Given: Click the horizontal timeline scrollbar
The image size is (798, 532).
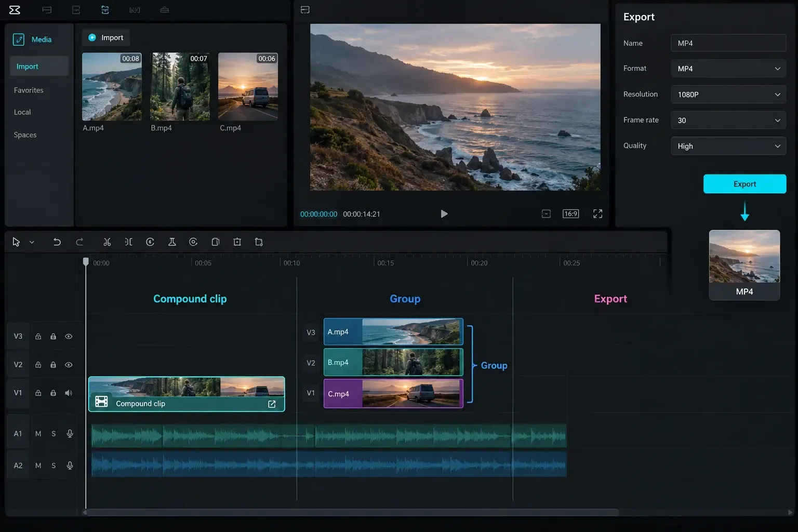Looking at the screenshot, I should (352, 512).
